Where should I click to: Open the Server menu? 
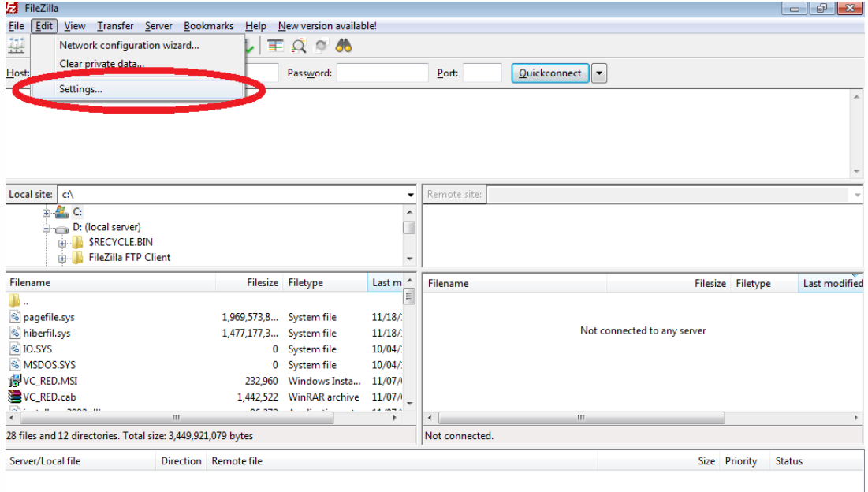coord(158,26)
